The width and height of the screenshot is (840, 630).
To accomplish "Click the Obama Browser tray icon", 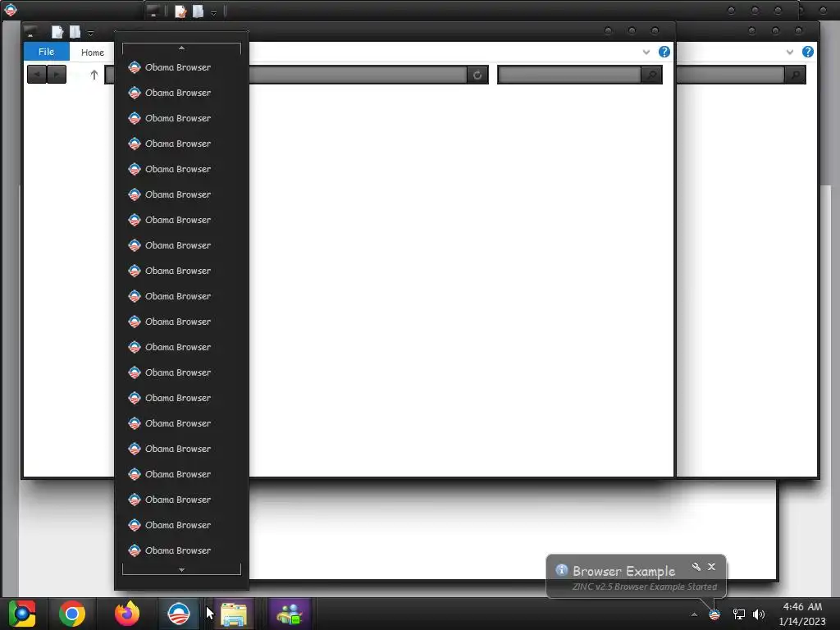I will click(714, 615).
